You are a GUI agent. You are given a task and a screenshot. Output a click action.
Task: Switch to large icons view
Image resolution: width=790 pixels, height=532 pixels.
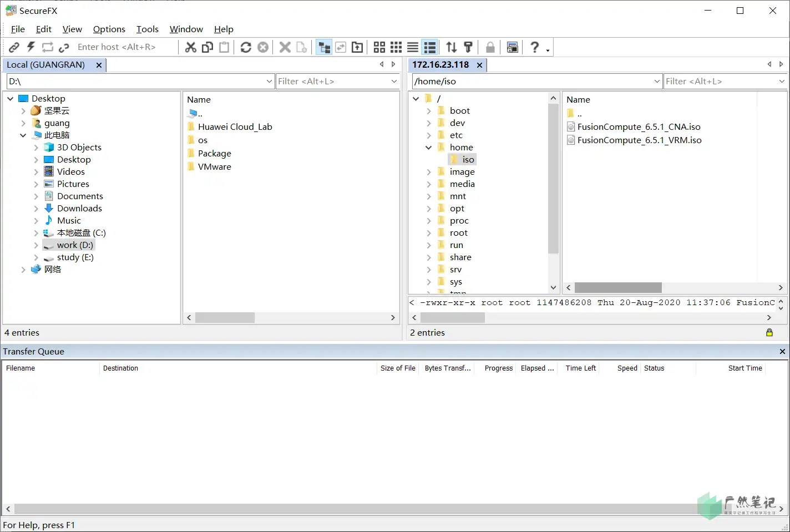point(379,47)
